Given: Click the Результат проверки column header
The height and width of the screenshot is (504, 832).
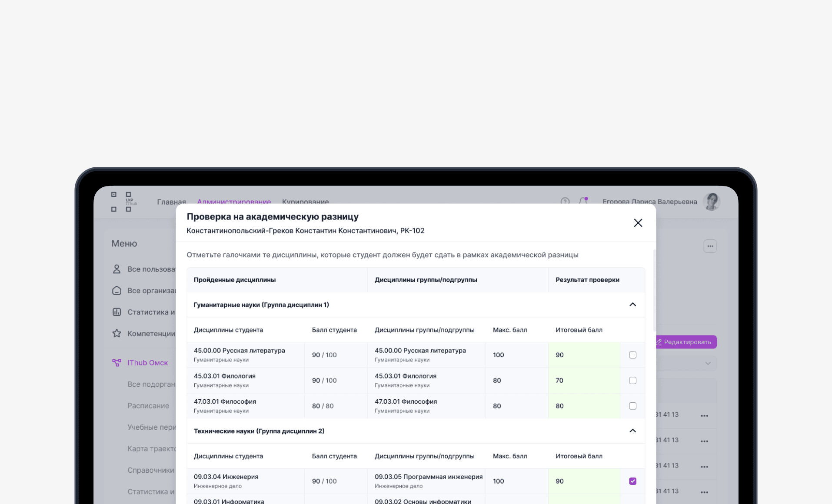Looking at the screenshot, I should click(x=587, y=280).
